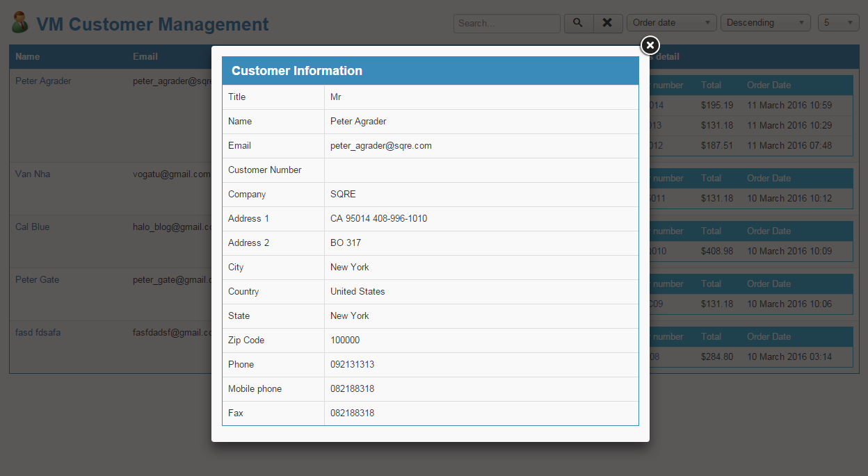The image size is (868, 476).
Task: Click the magnifier search button
Action: (578, 23)
